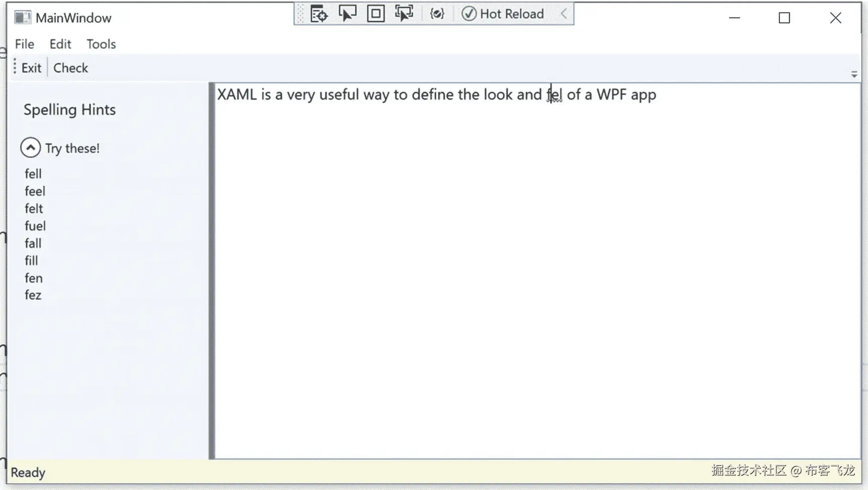Open the toolbar overflow dropdown arrow
This screenshot has width=868, height=490.
(854, 74)
